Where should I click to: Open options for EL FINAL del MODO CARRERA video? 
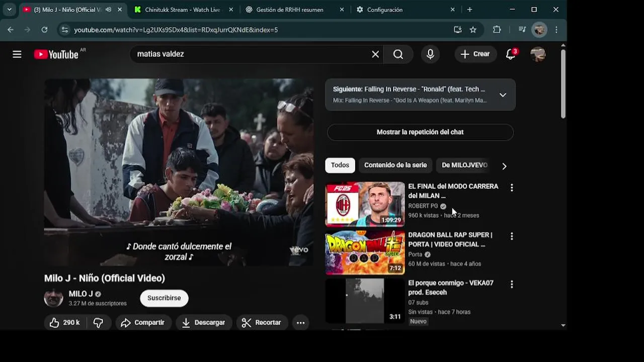[512, 188]
